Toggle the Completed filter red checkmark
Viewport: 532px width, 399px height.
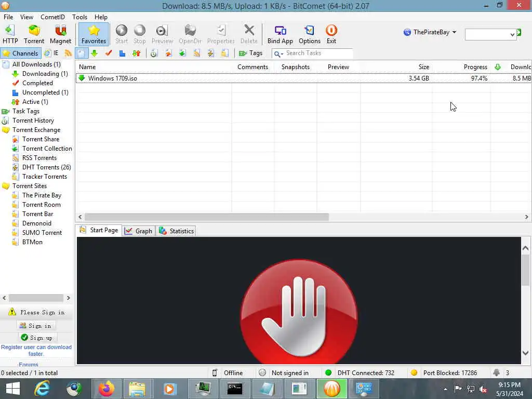[x=108, y=54]
